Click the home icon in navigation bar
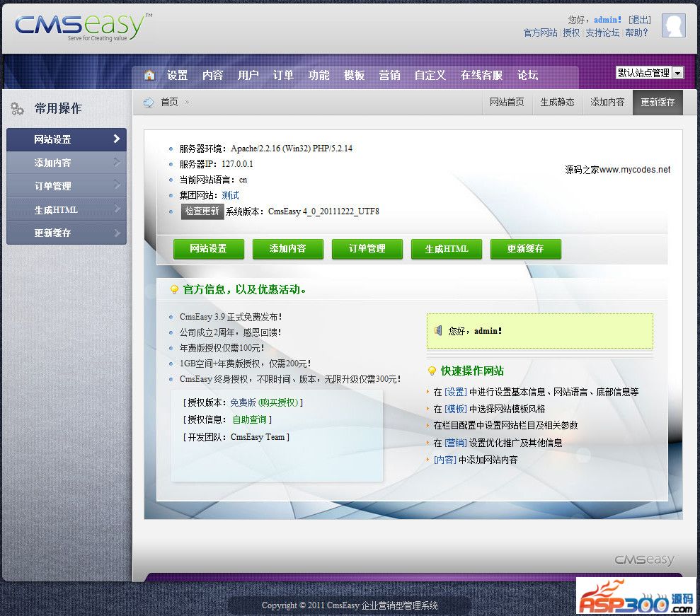Image resolution: width=700 pixels, height=616 pixels. pyautogui.click(x=149, y=75)
